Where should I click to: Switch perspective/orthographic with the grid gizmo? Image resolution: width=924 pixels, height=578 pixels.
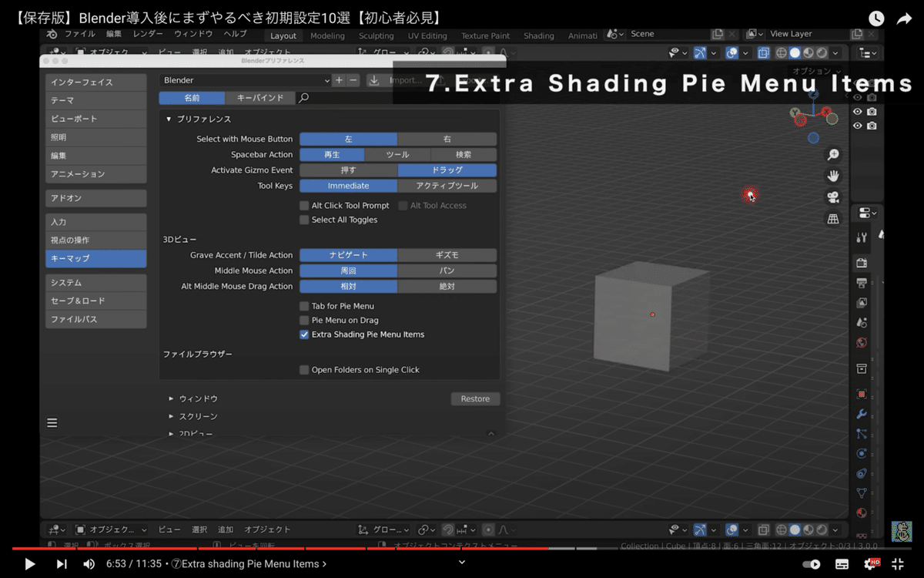[x=832, y=219]
